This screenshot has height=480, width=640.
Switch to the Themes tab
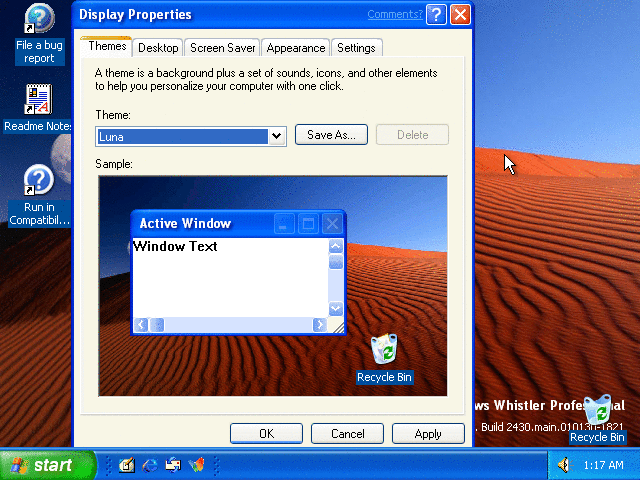[x=107, y=46]
